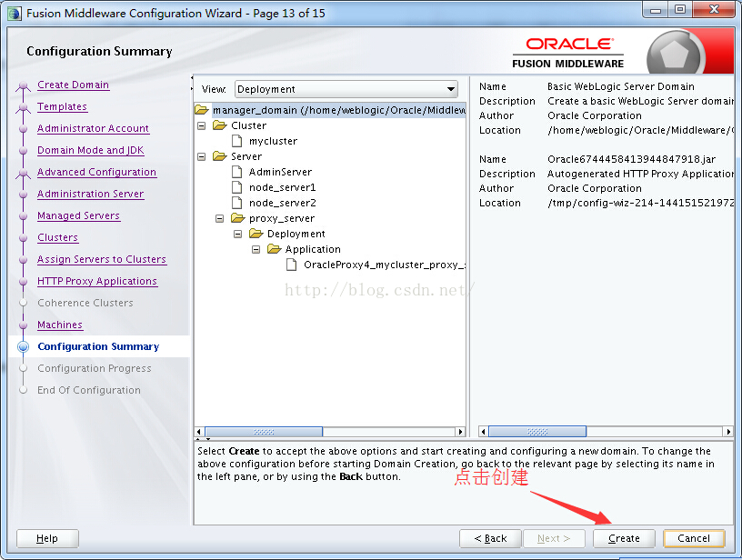Open Assign Servers to Clusters step
This screenshot has width=742, height=560.
102,259
